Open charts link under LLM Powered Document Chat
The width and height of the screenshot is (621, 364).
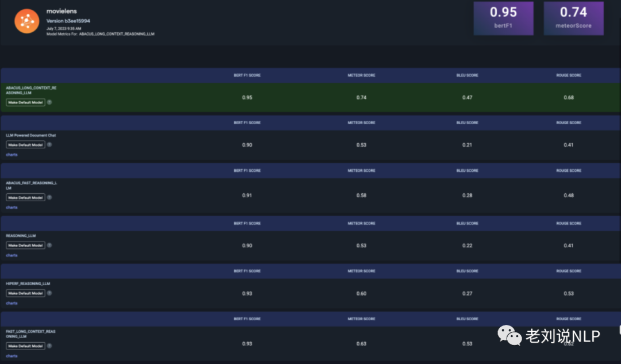[11, 155]
